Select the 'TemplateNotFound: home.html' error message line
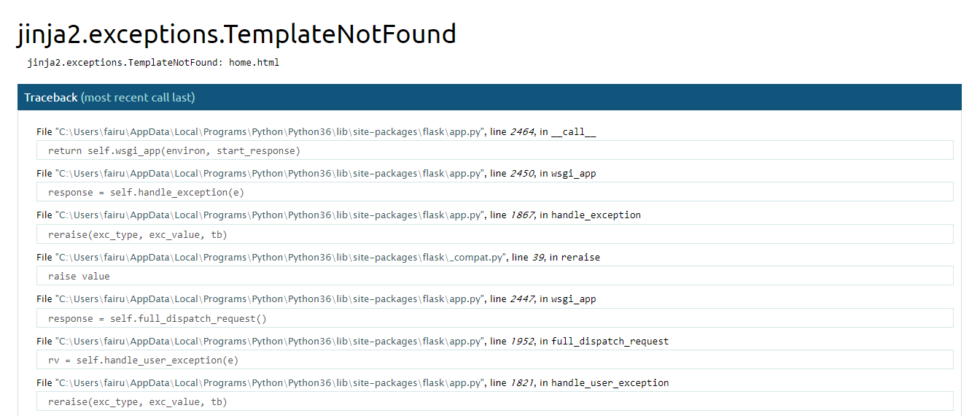The height and width of the screenshot is (416, 980). coord(153,63)
